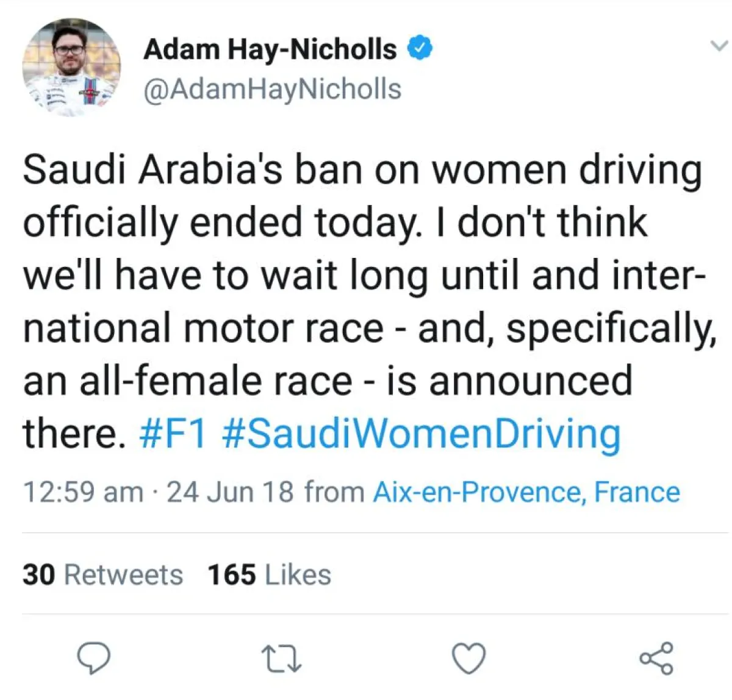Open the @AdamHayNicholls handle

[x=272, y=89]
